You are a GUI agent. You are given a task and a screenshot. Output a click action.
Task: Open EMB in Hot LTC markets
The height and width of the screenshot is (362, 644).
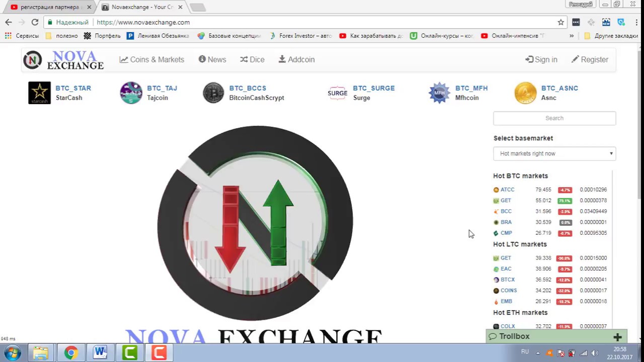506,302
